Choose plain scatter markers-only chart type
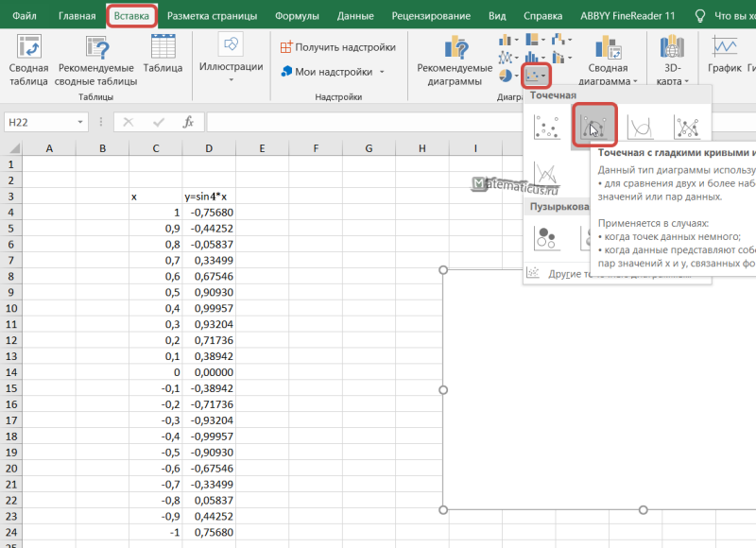The height and width of the screenshot is (548, 756). (547, 127)
